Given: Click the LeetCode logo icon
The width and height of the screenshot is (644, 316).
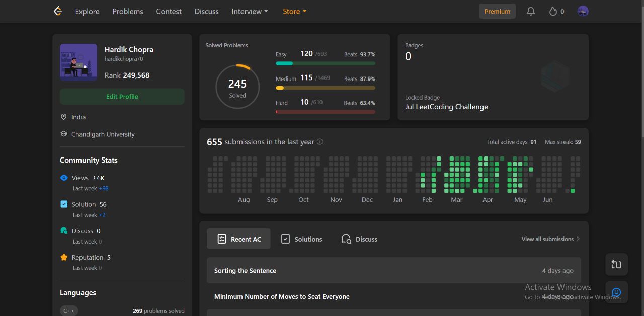Looking at the screenshot, I should click(58, 11).
